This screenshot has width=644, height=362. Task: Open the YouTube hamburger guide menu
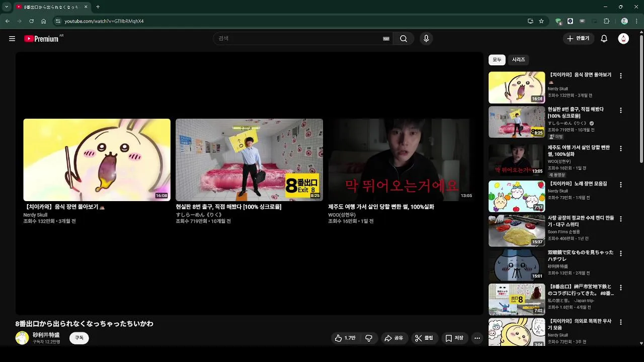point(12,39)
